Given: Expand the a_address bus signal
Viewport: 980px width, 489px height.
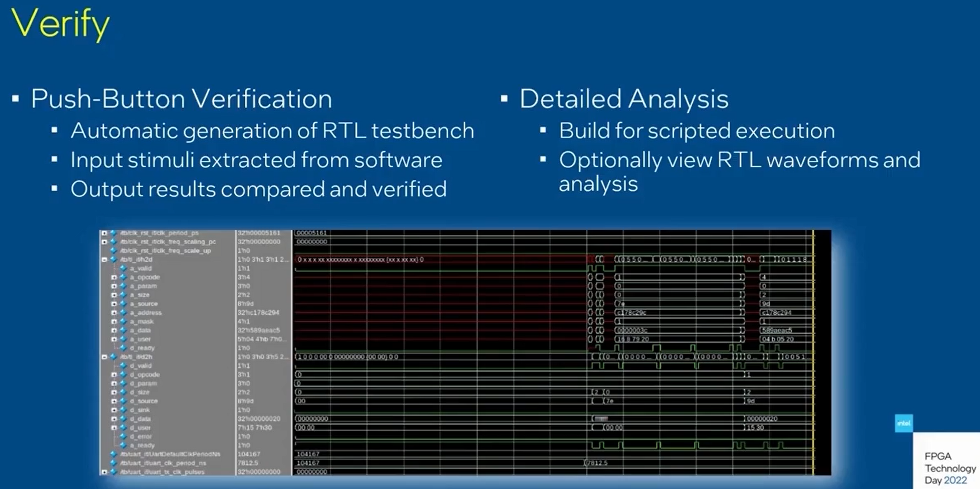Looking at the screenshot, I should [x=114, y=313].
